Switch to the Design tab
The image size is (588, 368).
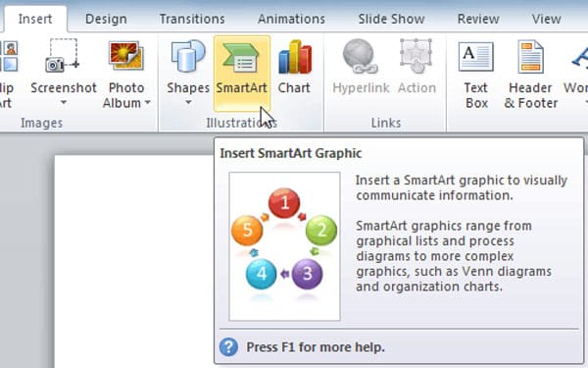[x=106, y=19]
